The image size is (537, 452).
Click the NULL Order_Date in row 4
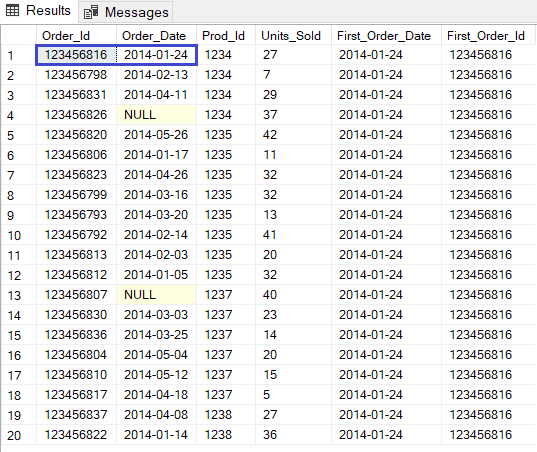(x=157, y=115)
